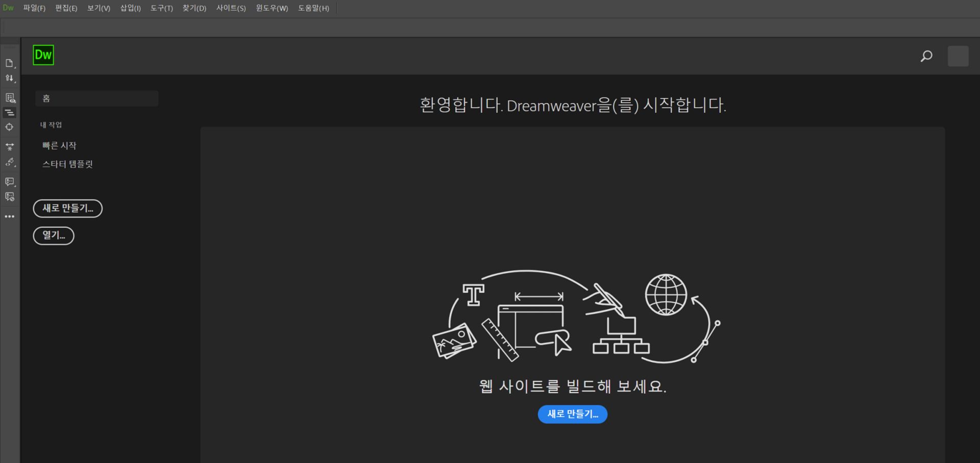Open search using the magnifier icon

pyautogui.click(x=926, y=56)
